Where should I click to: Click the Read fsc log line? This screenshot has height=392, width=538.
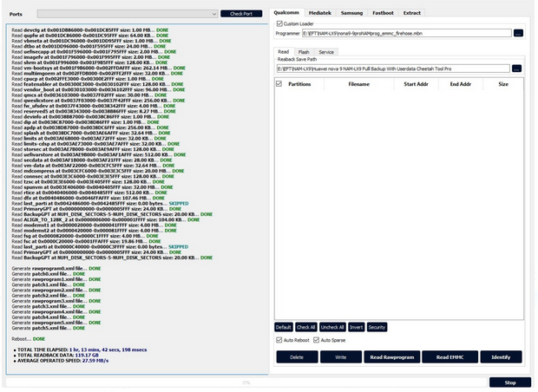click(x=86, y=241)
